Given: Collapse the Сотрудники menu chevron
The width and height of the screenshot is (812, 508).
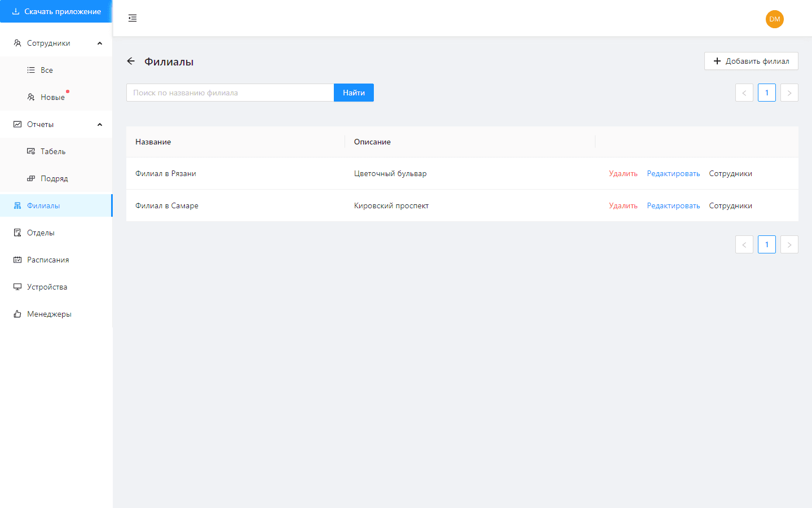Looking at the screenshot, I should point(100,43).
